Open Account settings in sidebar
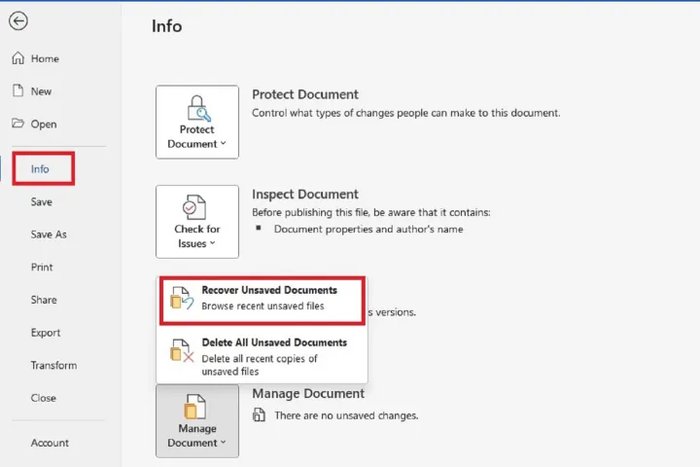 pyautogui.click(x=50, y=443)
